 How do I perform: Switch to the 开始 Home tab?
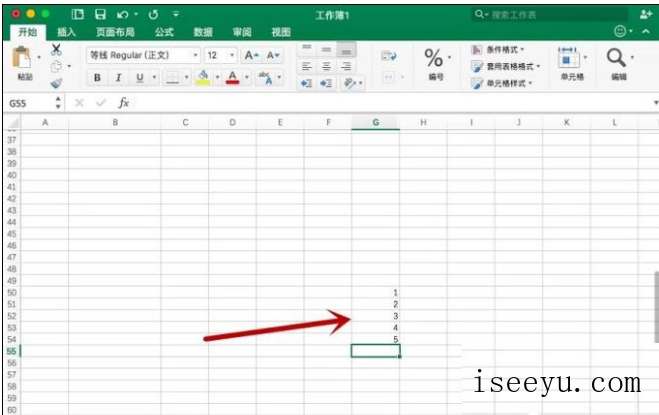pyautogui.click(x=27, y=32)
